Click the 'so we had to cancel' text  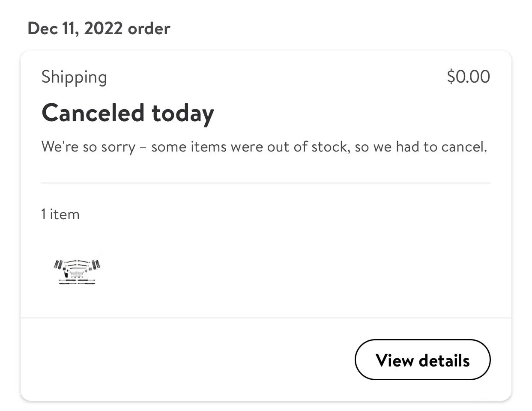pyautogui.click(x=421, y=147)
